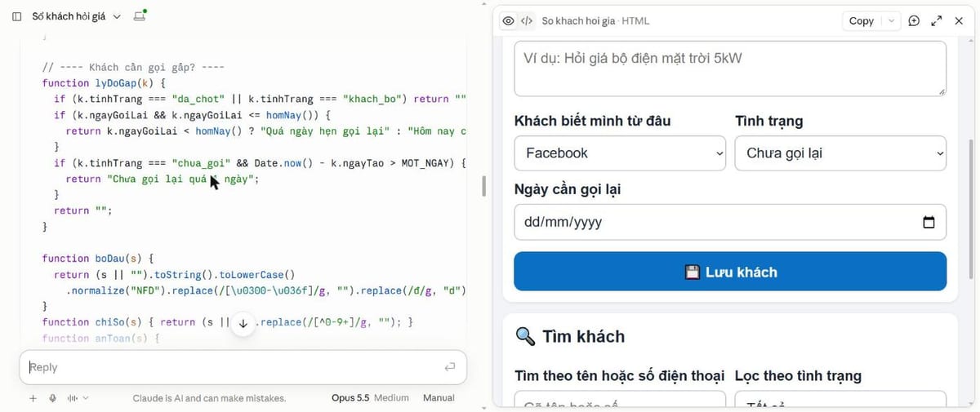Click the microphone dictation icon
980x412 pixels.
click(x=52, y=398)
